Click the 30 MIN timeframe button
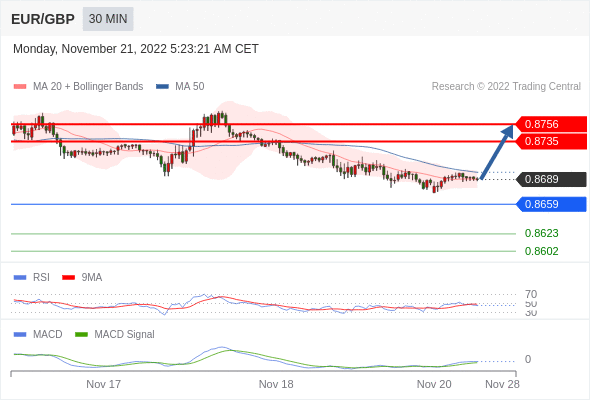 point(108,19)
